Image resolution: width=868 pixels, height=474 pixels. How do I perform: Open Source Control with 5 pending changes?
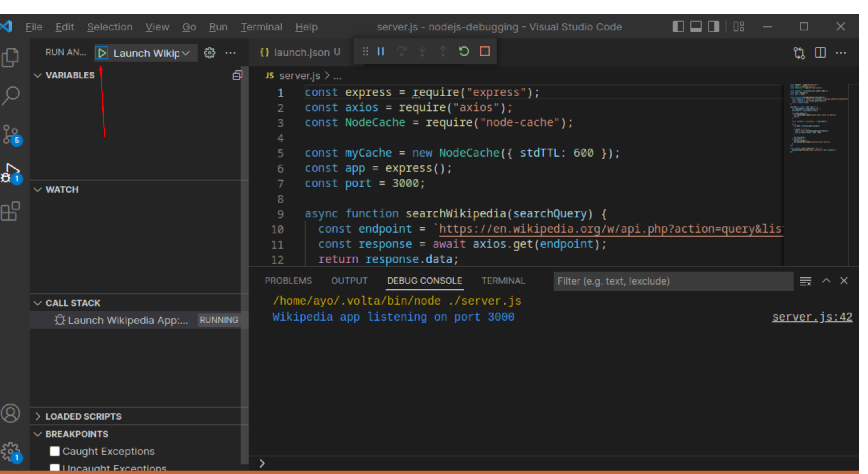pyautogui.click(x=11, y=133)
